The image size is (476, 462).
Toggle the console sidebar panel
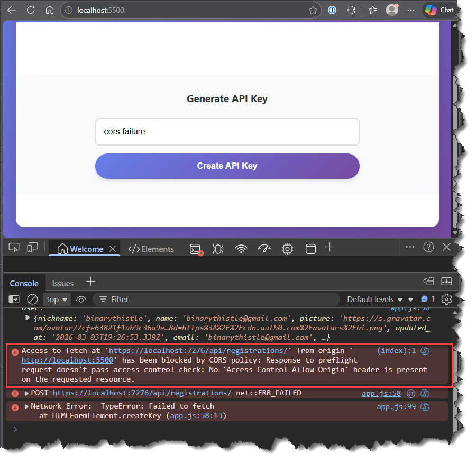click(x=14, y=300)
